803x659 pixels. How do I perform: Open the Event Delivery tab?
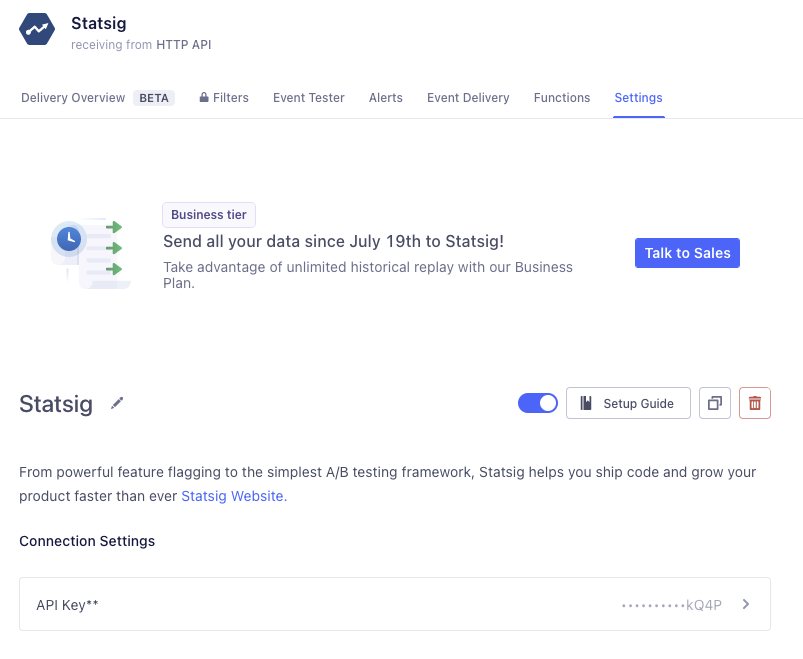click(468, 98)
